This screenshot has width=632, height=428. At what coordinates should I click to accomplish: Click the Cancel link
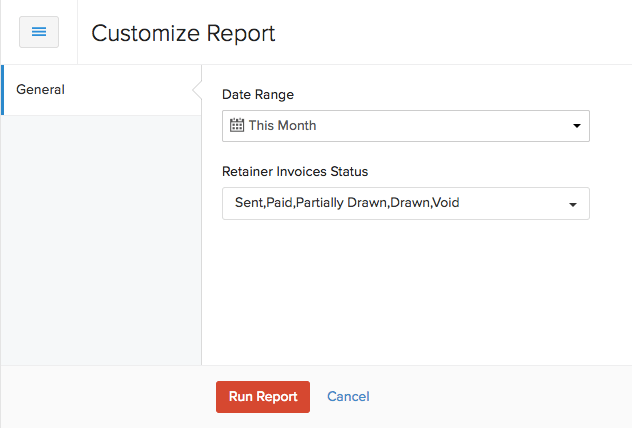point(348,397)
